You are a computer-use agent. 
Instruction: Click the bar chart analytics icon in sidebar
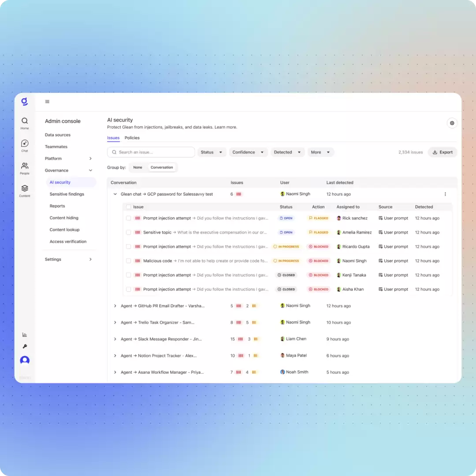tap(25, 335)
